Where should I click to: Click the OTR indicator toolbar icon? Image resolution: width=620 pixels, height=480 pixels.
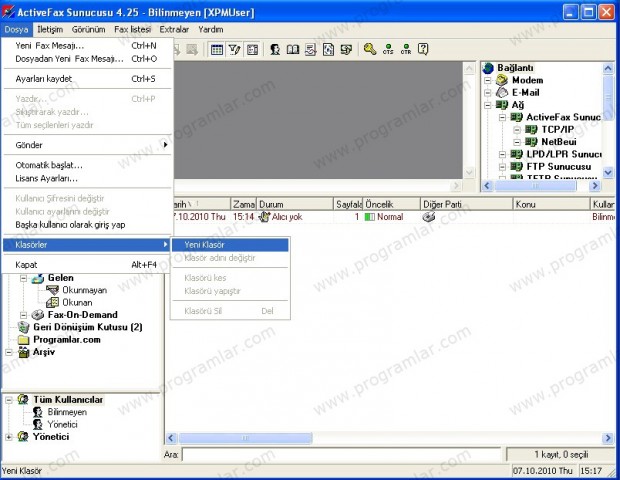[406, 49]
